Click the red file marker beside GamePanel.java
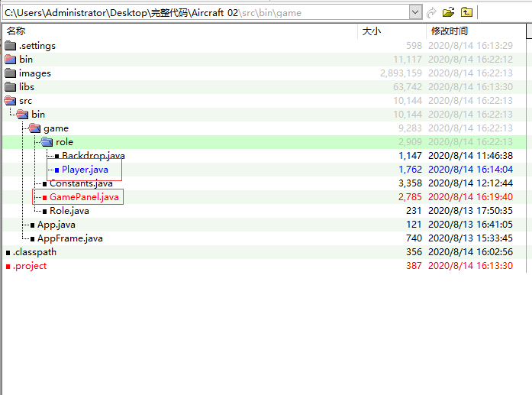The width and height of the screenshot is (532, 395). tap(44, 197)
